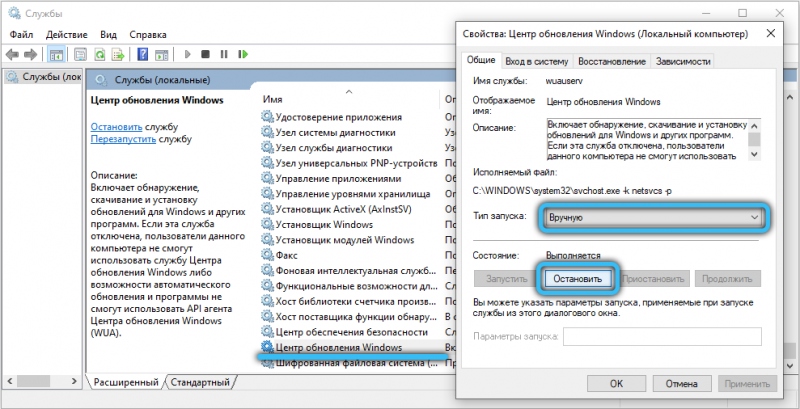Open Help via the blue question icon
The image size is (800, 409).
tap(143, 54)
